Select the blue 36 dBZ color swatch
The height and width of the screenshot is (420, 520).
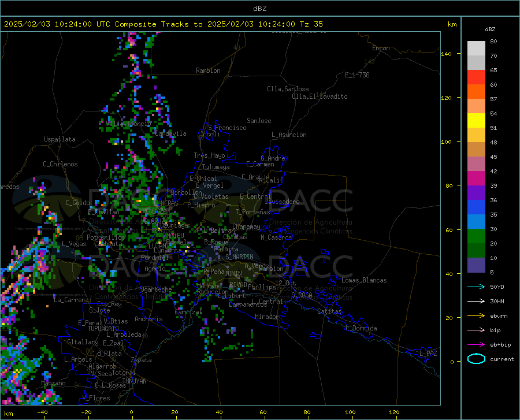tap(476, 207)
